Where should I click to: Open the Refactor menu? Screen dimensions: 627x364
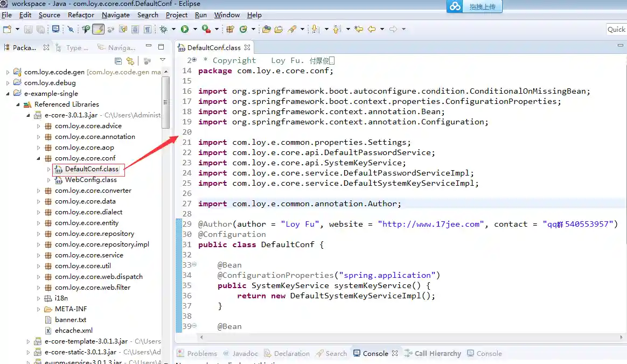[81, 15]
